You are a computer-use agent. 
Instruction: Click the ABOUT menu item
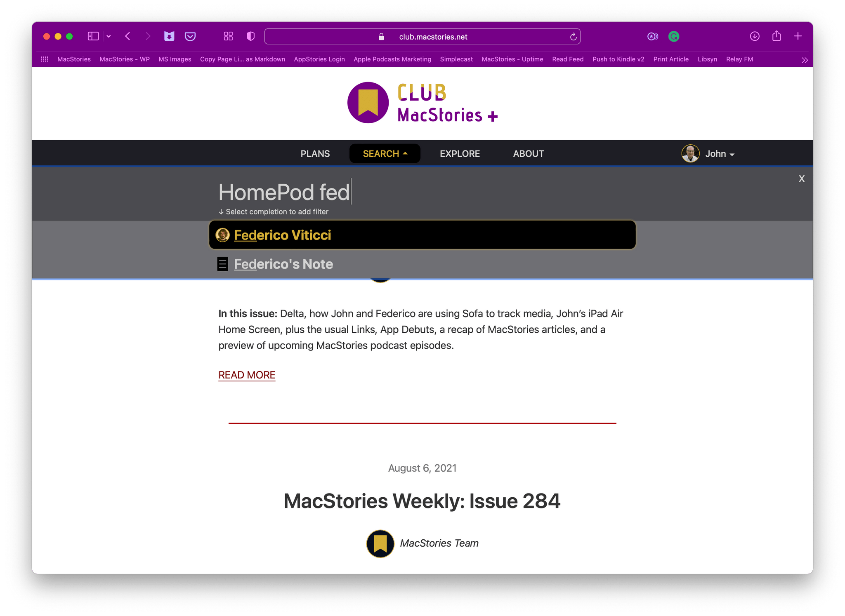pos(529,153)
